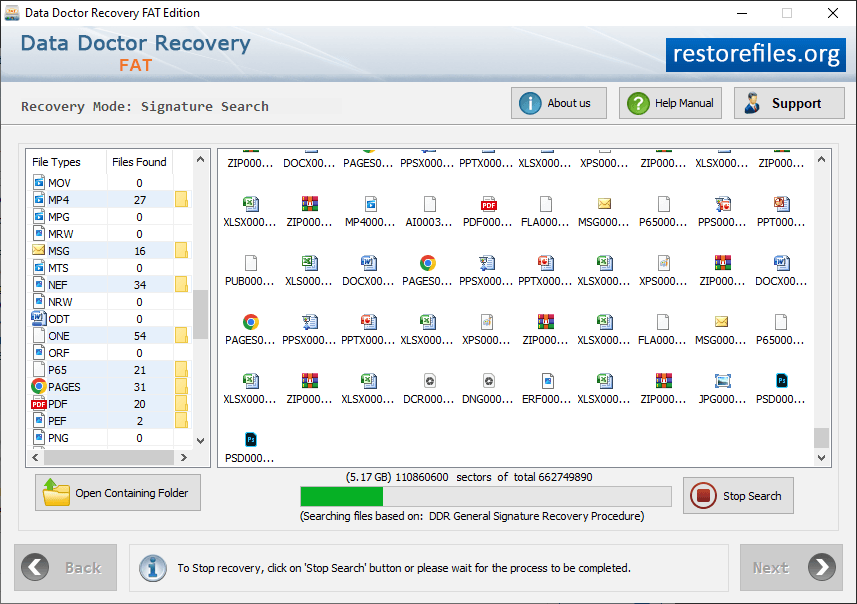
Task: Select the P65 file type label
Action: tap(57, 370)
